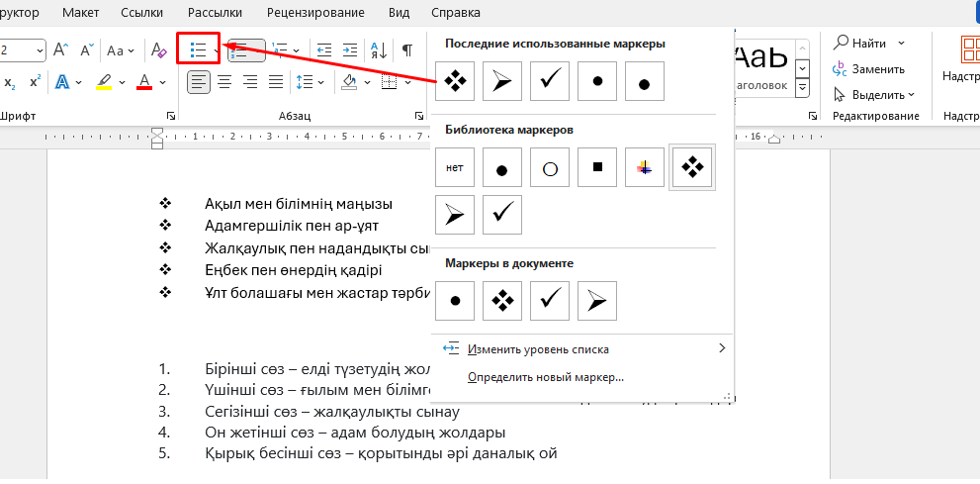
Task: Click the sort A-Я icon
Action: point(378,49)
